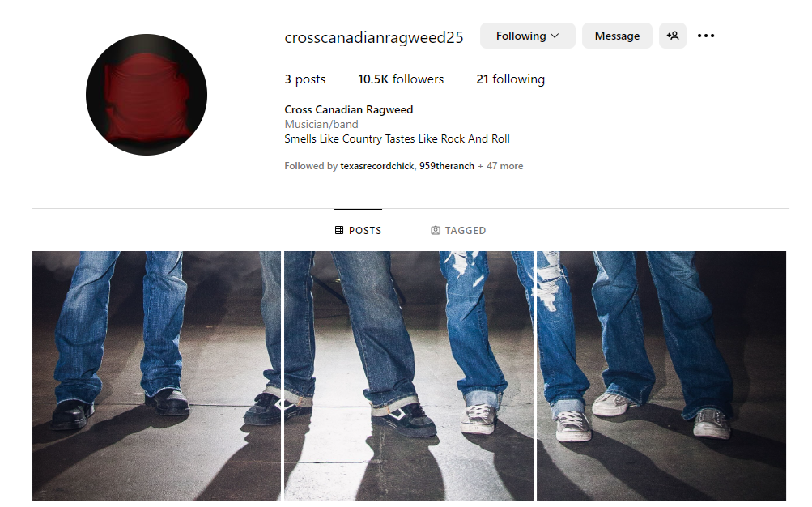Click the Message button

[x=617, y=36]
